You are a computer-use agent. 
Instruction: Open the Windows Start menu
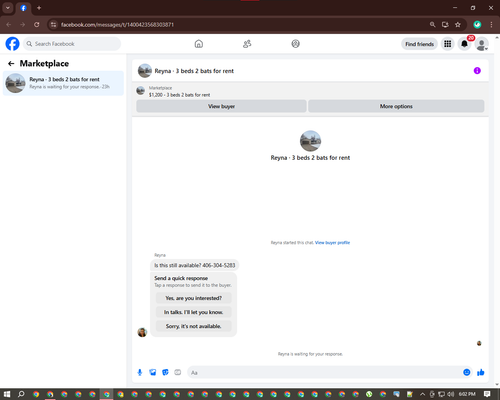(x=7, y=394)
